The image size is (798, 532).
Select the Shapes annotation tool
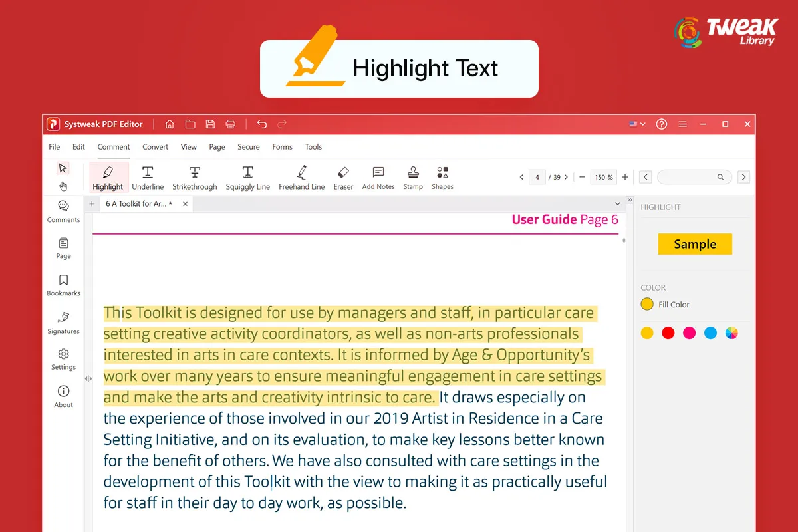[x=442, y=176]
